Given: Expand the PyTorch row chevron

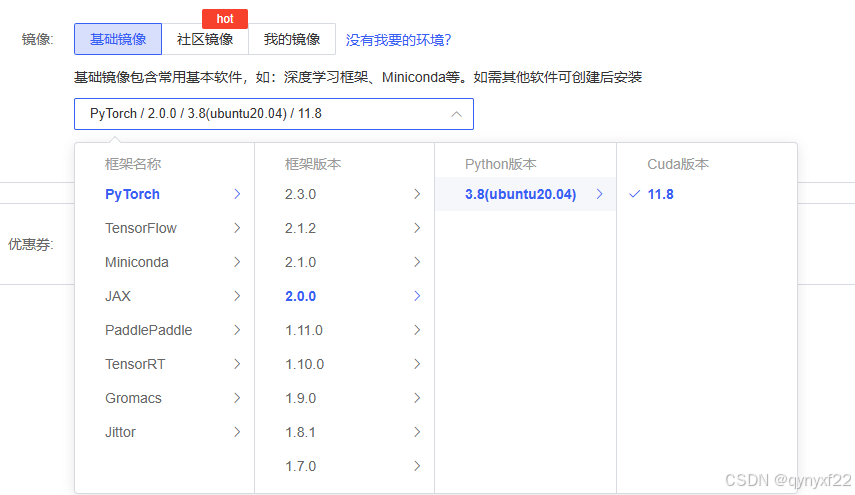Looking at the screenshot, I should [237, 194].
